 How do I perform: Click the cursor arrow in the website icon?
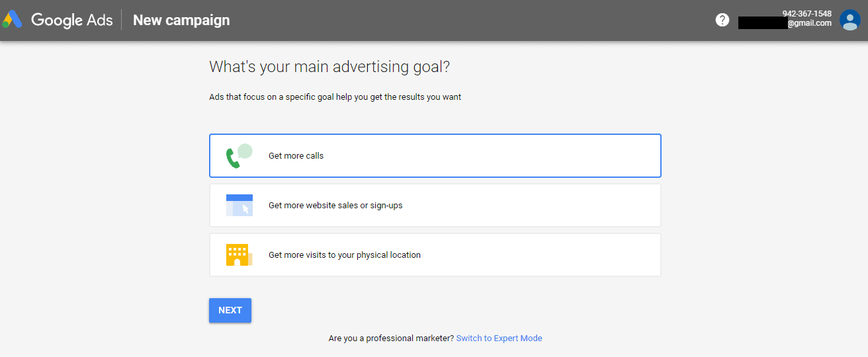[x=245, y=209]
